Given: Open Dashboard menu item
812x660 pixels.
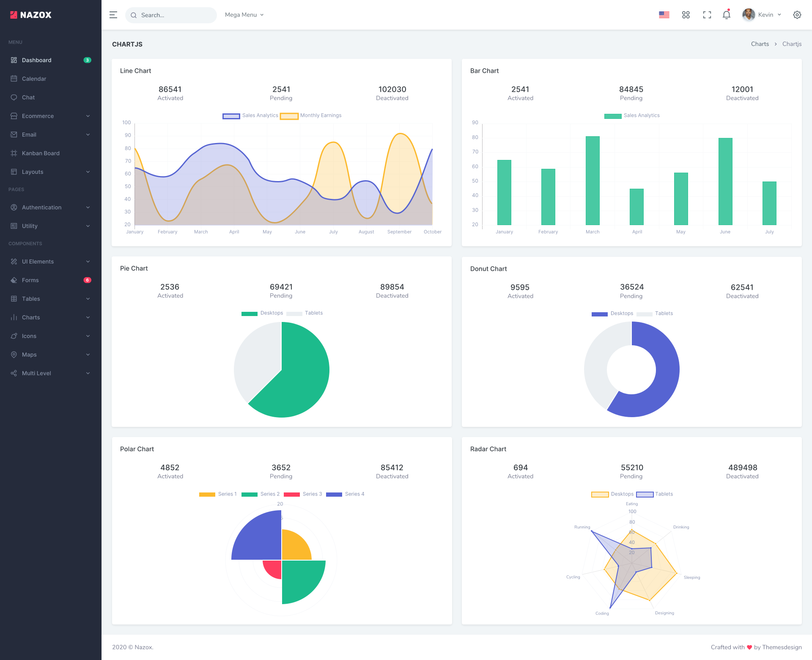Looking at the screenshot, I should 51,60.
